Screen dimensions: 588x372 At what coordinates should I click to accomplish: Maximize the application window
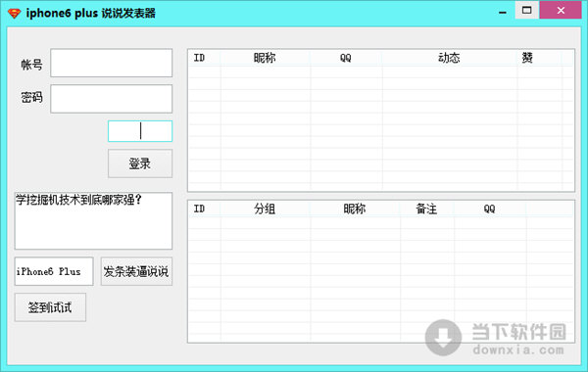527,11
